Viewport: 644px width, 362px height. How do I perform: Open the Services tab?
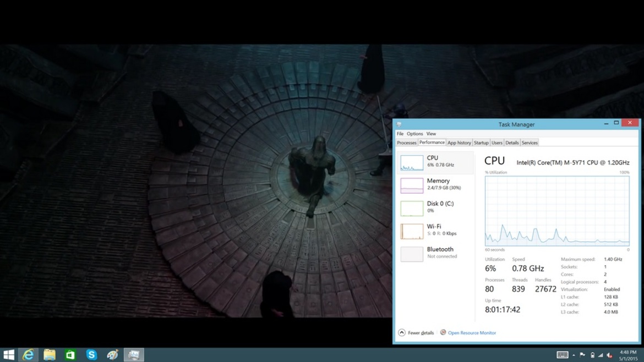tap(530, 143)
